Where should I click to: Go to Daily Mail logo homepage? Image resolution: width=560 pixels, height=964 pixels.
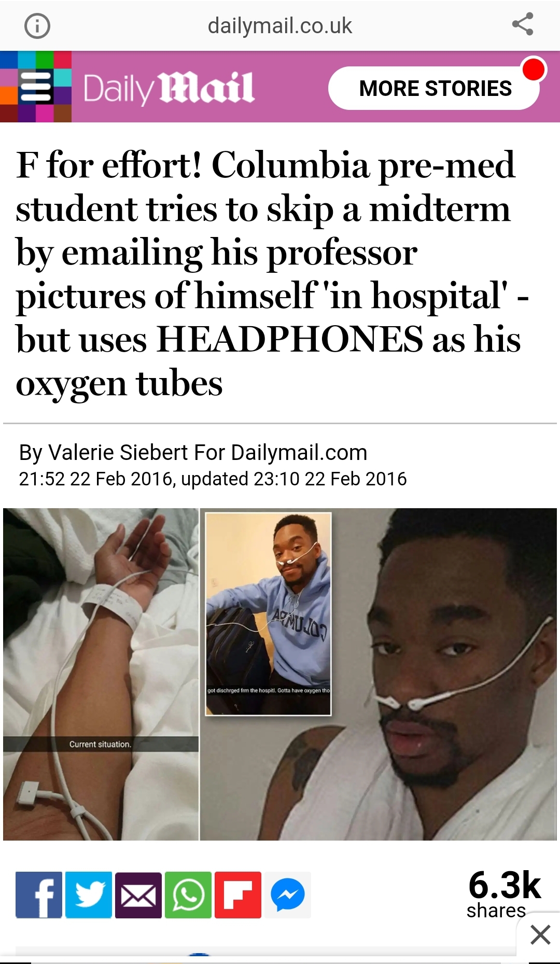pyautogui.click(x=169, y=89)
